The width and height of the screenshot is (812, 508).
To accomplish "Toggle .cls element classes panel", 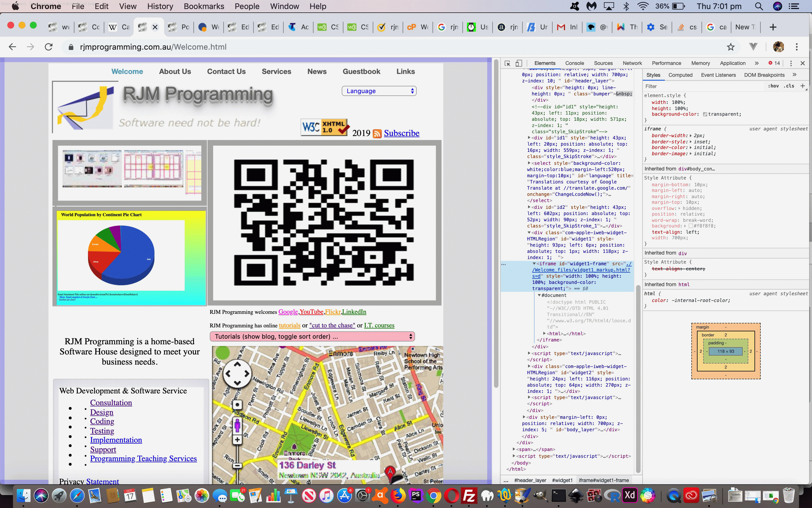I will 789,86.
